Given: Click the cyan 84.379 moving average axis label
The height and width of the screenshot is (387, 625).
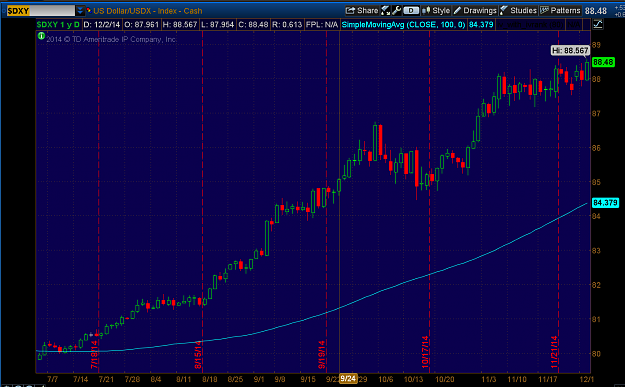Looking at the screenshot, I should (x=605, y=202).
